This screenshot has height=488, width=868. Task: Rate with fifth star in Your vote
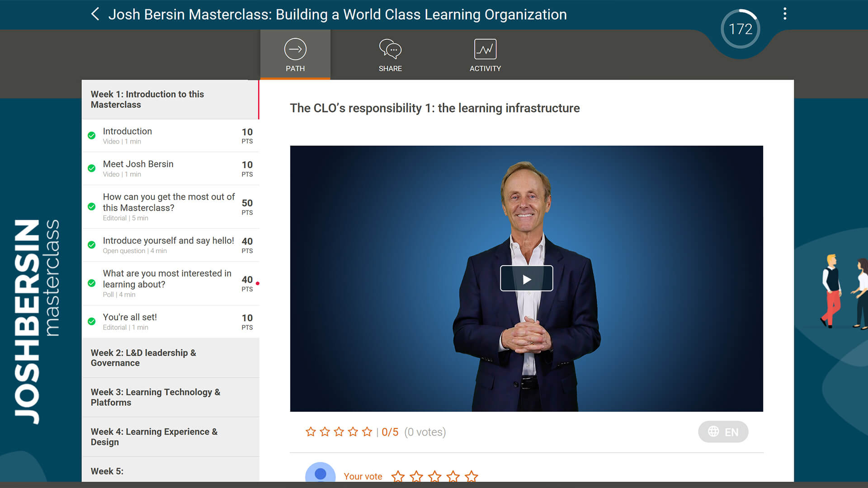click(472, 476)
